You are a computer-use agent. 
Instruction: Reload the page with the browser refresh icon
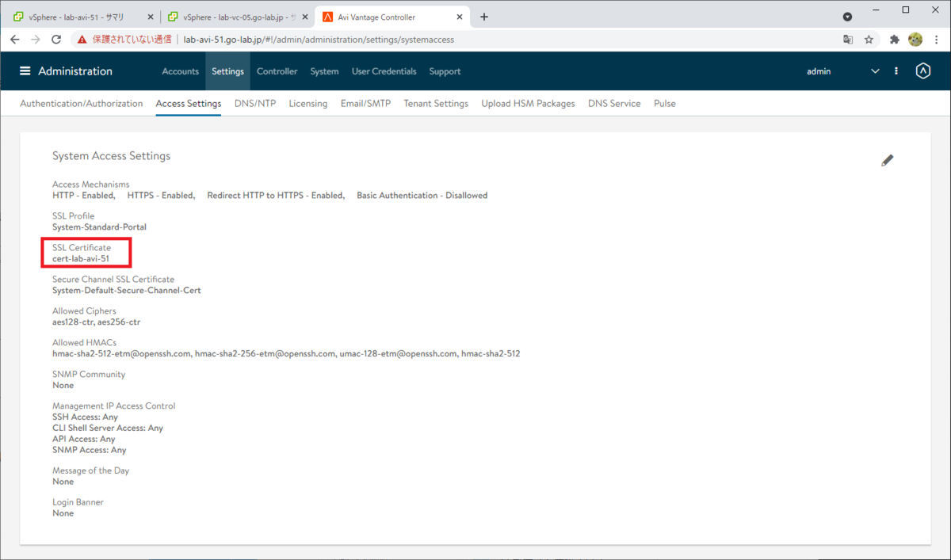tap(56, 39)
